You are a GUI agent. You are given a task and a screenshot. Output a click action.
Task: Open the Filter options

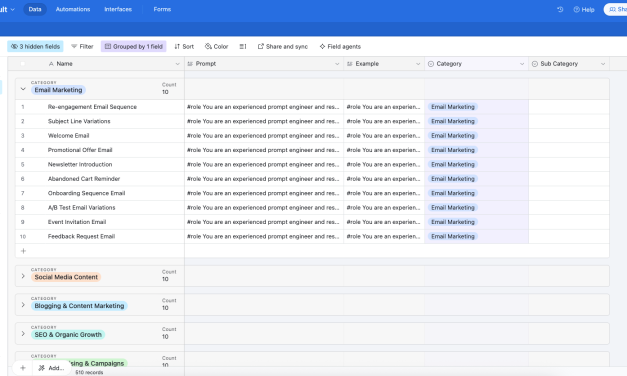[x=82, y=46]
